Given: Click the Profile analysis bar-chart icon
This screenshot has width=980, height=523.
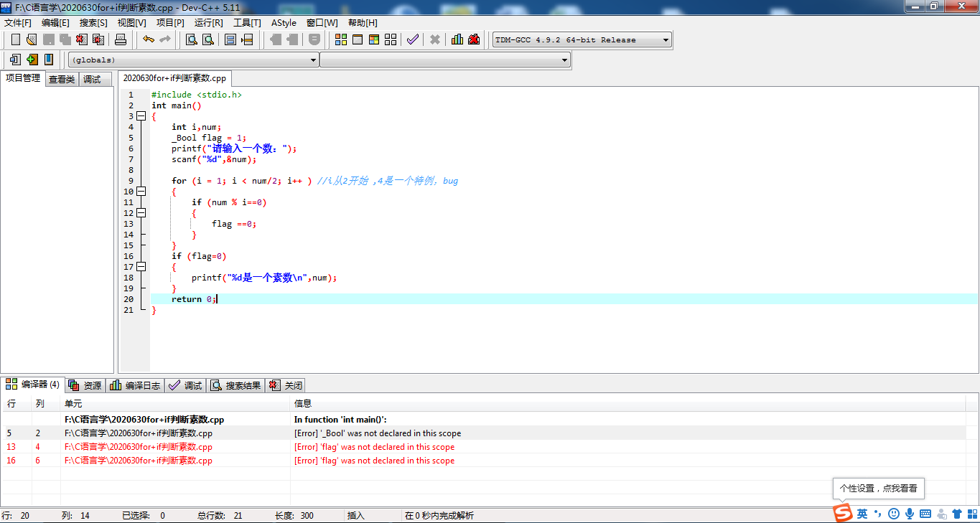Looking at the screenshot, I should tap(457, 39).
